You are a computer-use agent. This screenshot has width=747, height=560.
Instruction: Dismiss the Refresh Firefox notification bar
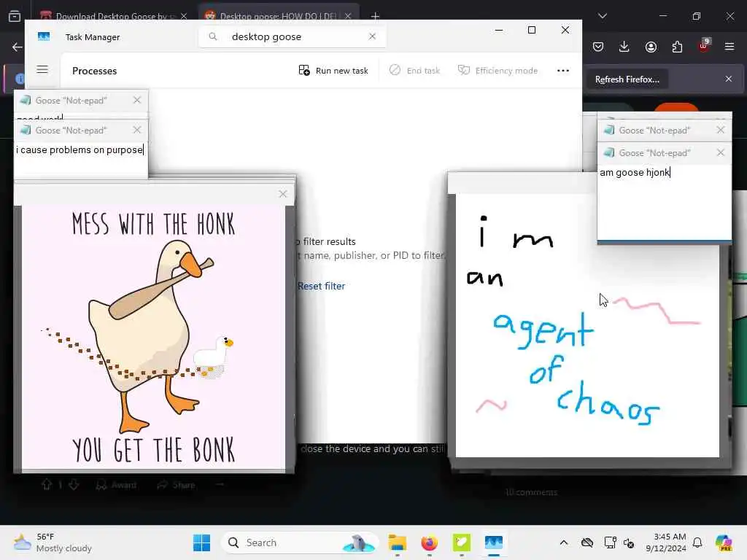click(729, 79)
